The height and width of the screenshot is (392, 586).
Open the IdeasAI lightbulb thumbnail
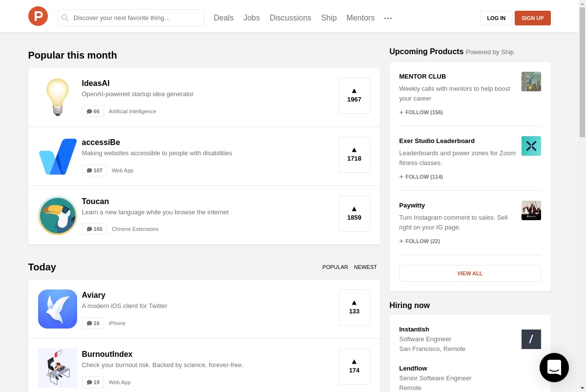[58, 97]
